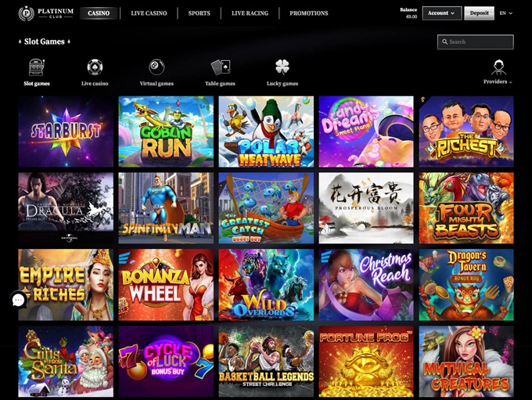Image resolution: width=532 pixels, height=400 pixels.
Task: Click the Deposit button
Action: tap(479, 13)
